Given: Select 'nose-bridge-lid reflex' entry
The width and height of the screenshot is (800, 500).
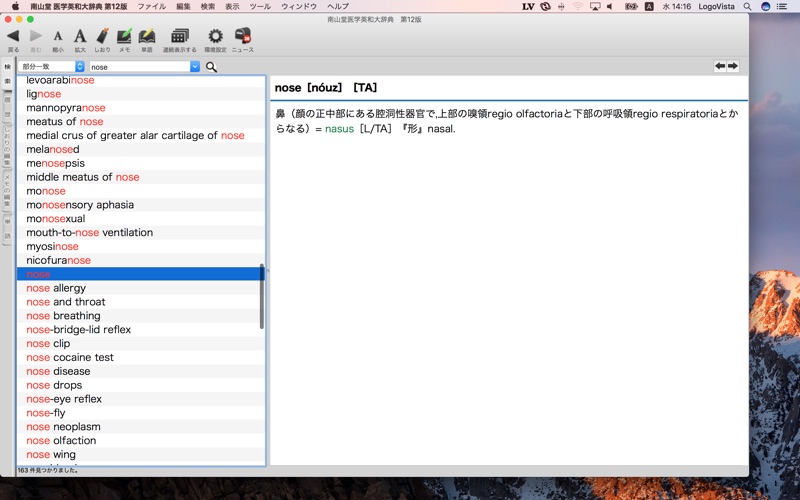Looking at the screenshot, I should coord(141,330).
